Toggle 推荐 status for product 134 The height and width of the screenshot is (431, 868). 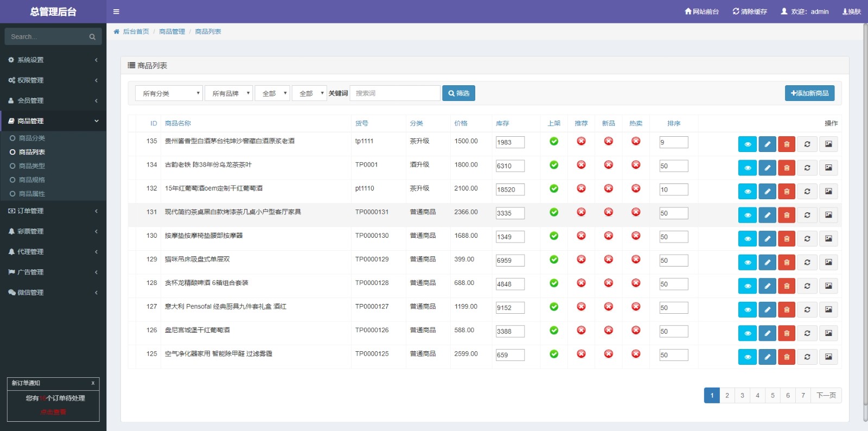click(x=581, y=164)
